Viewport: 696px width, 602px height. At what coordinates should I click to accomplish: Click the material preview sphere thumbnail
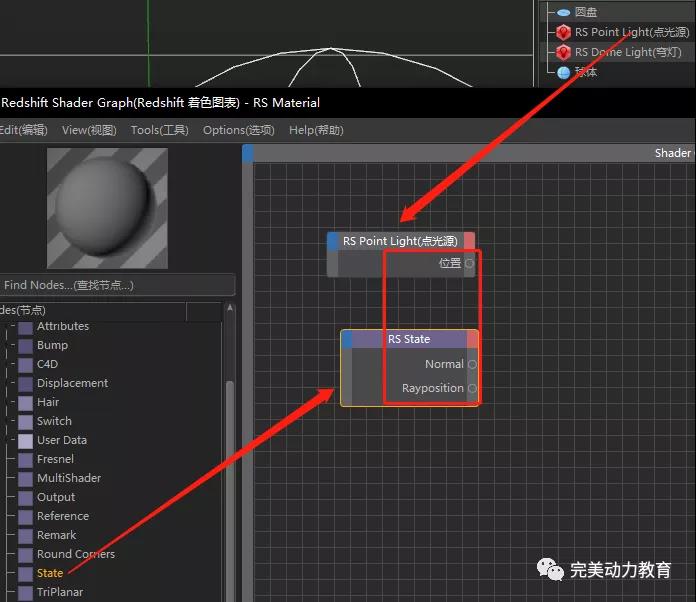(107, 196)
